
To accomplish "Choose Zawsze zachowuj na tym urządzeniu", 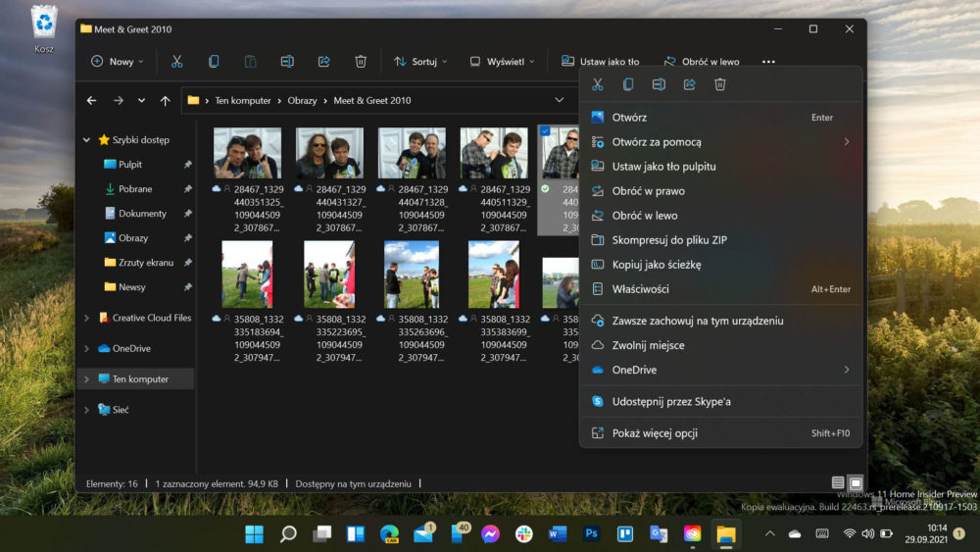I will point(721,321).
